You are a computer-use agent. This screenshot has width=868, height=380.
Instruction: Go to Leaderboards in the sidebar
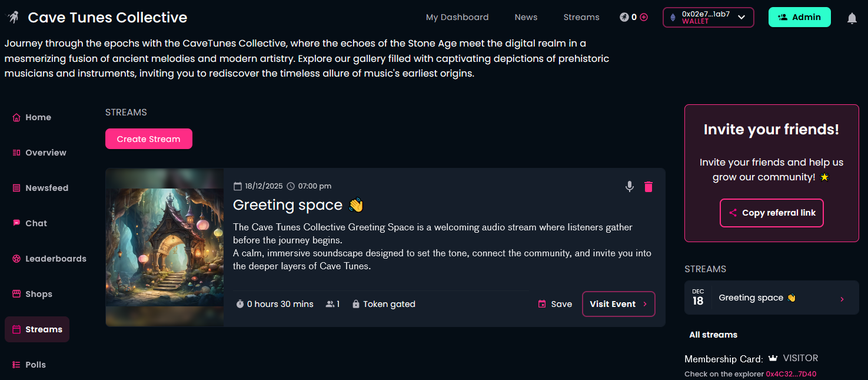coord(55,259)
